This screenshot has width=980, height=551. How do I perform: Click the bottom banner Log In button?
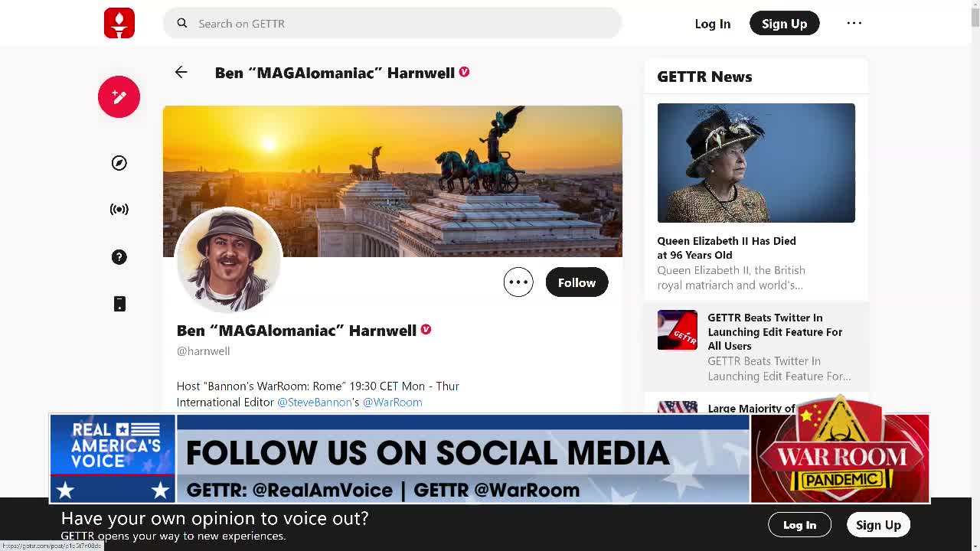click(x=799, y=525)
